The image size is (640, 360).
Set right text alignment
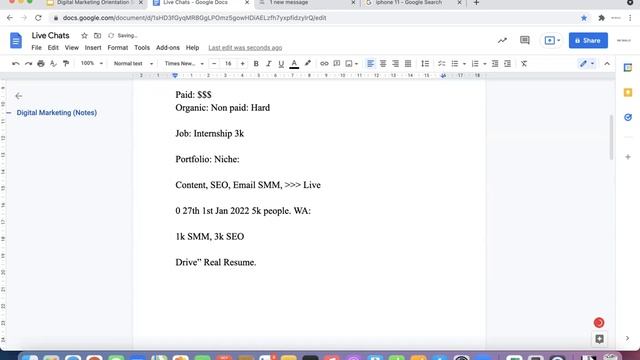(396, 64)
